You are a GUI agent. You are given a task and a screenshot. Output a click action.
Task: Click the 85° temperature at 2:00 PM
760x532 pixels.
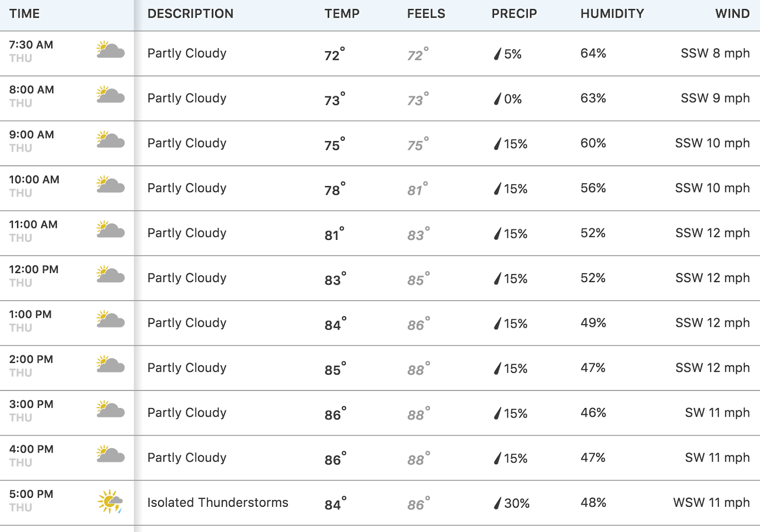[x=335, y=369]
